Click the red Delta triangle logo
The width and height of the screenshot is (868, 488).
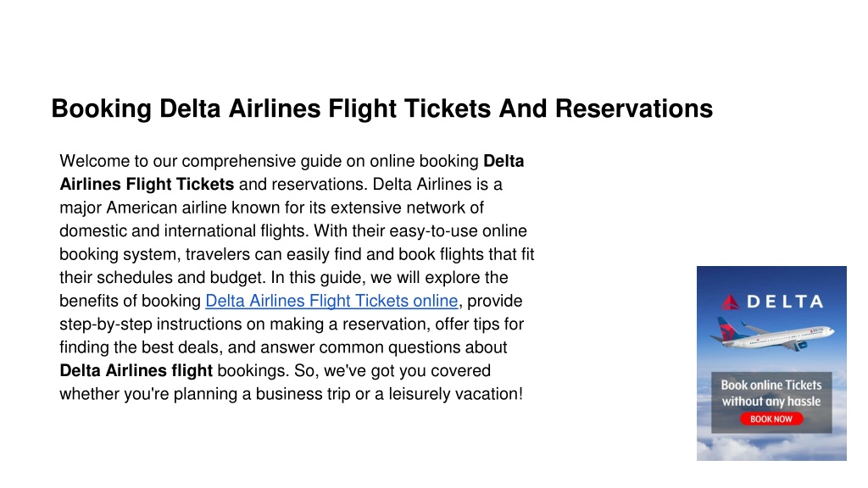[730, 302]
